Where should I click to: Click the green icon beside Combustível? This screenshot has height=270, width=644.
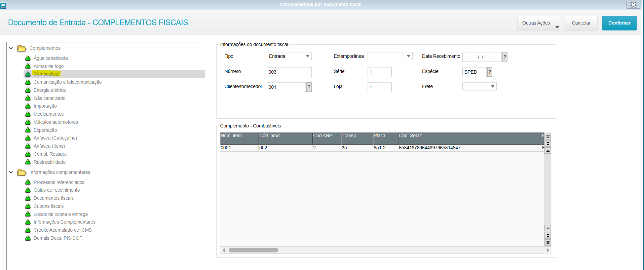(x=28, y=74)
